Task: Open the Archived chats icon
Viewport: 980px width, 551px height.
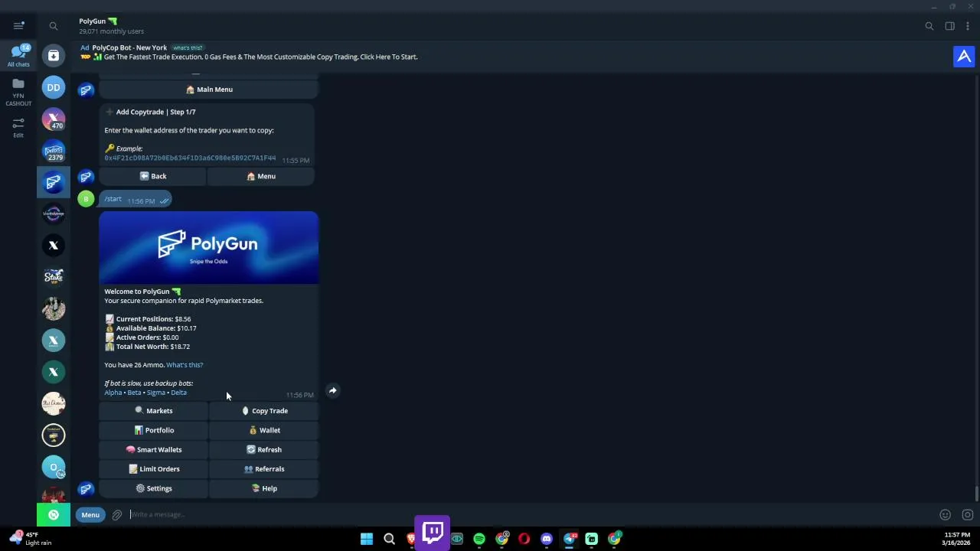Action: pos(54,56)
